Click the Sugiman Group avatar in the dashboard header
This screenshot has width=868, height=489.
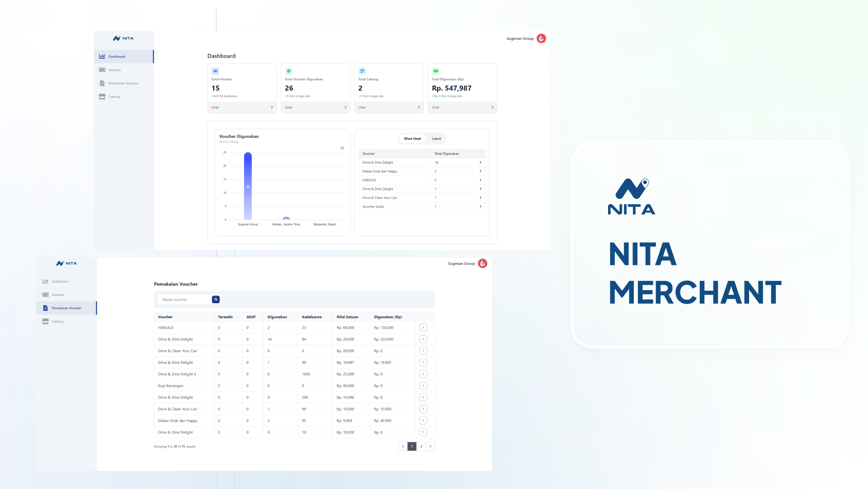(541, 38)
